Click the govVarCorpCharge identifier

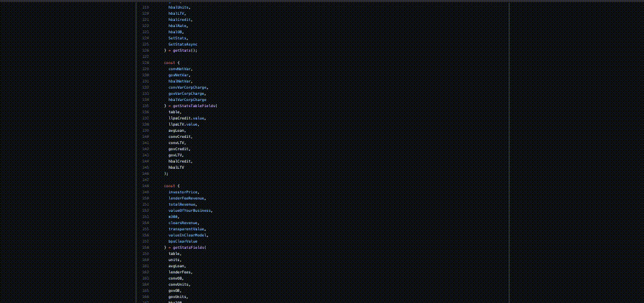pos(187,93)
